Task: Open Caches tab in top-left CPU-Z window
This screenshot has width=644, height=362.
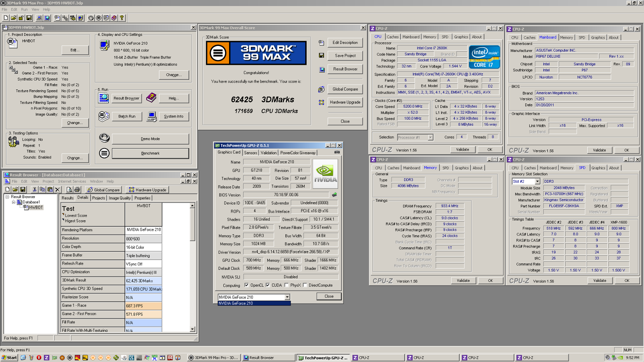Action: 392,37
